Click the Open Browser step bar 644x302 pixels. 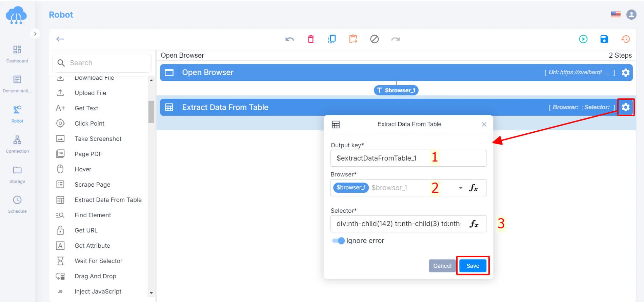coord(396,73)
